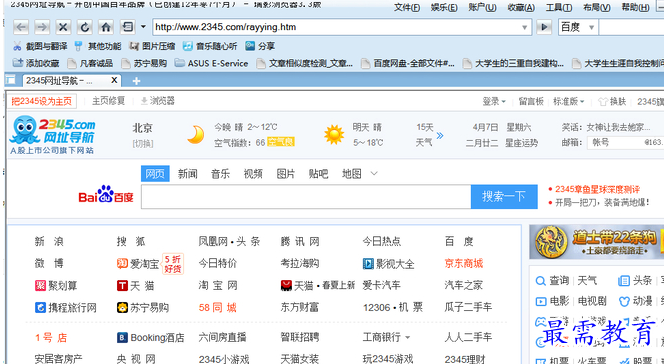Open the Booking酒店 link
This screenshot has height=364, width=664.
pos(151,337)
